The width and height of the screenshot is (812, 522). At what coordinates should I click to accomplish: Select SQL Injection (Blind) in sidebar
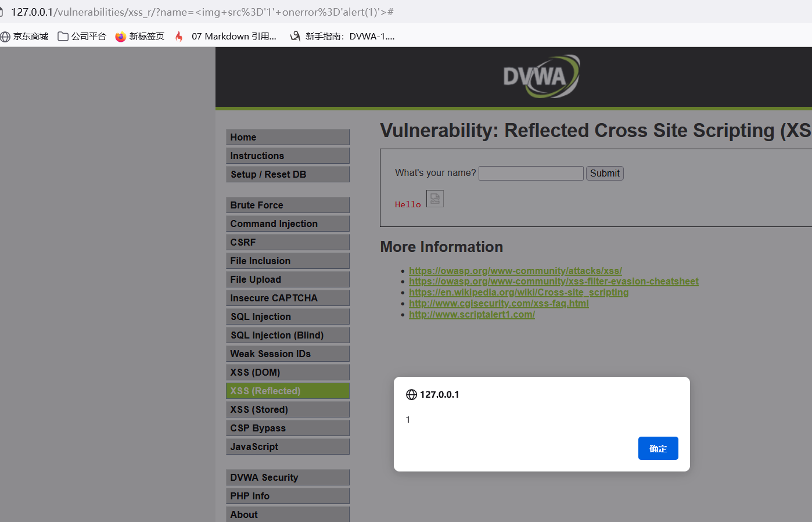[288, 335]
